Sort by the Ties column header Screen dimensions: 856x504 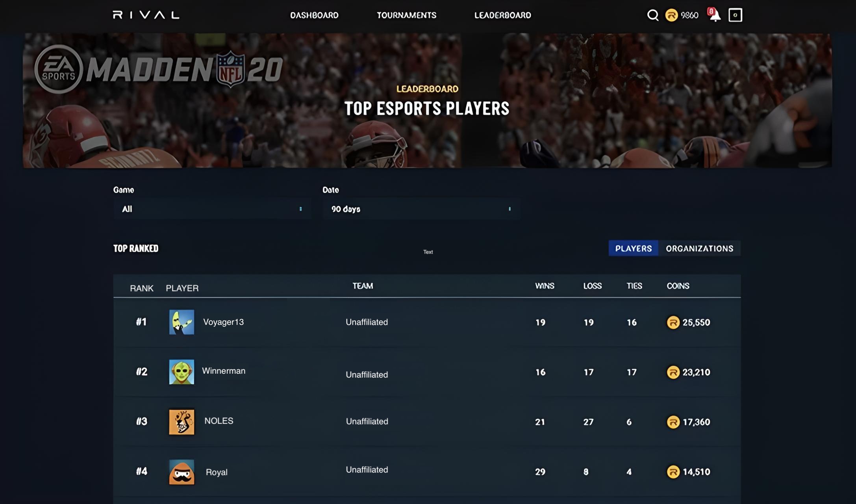[634, 286]
